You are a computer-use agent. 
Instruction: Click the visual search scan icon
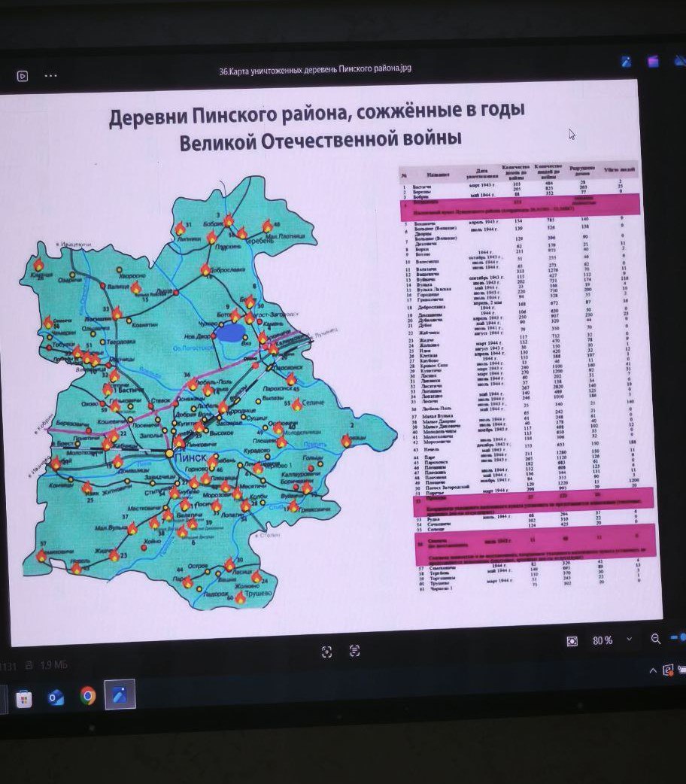326,652
